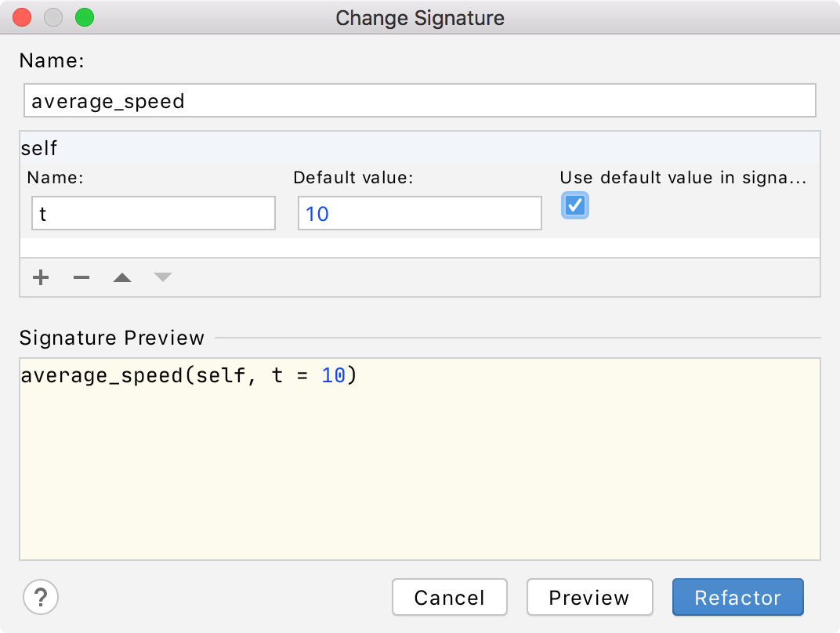Move parameter up with the up-arrow icon
The height and width of the screenshot is (633, 840).
[x=121, y=277]
